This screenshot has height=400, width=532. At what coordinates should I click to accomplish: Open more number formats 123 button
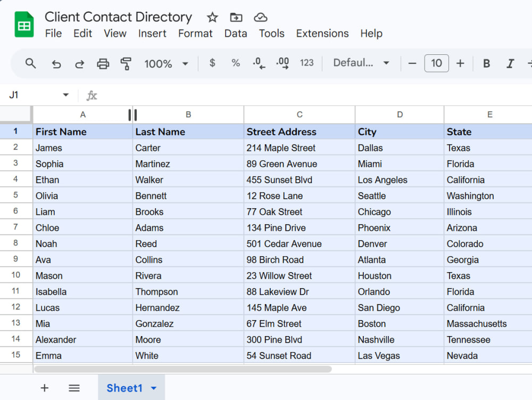(307, 63)
